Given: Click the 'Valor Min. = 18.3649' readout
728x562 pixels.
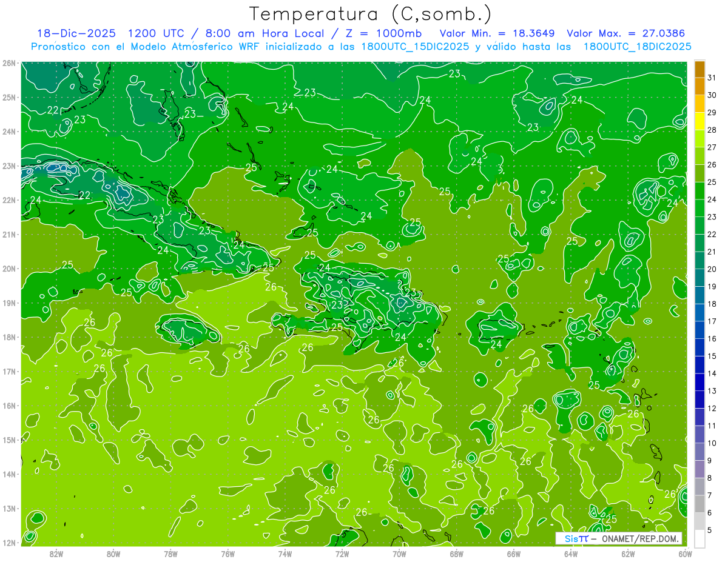Looking at the screenshot, I should [497, 33].
